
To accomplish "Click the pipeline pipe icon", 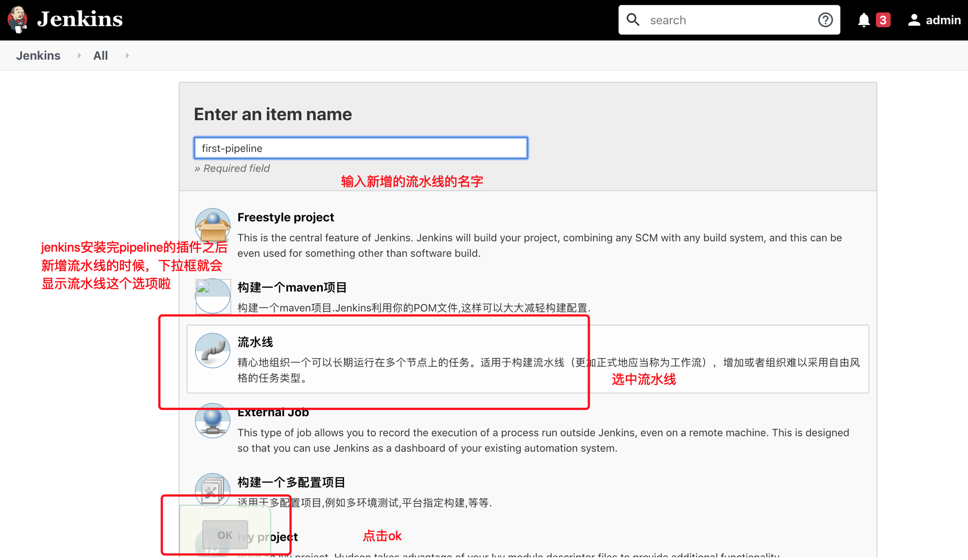I will 212,351.
